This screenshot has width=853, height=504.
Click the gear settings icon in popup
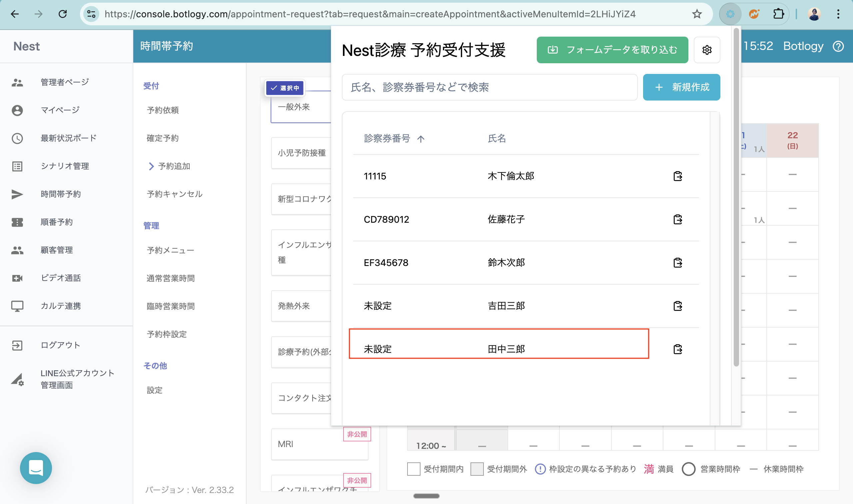click(706, 50)
